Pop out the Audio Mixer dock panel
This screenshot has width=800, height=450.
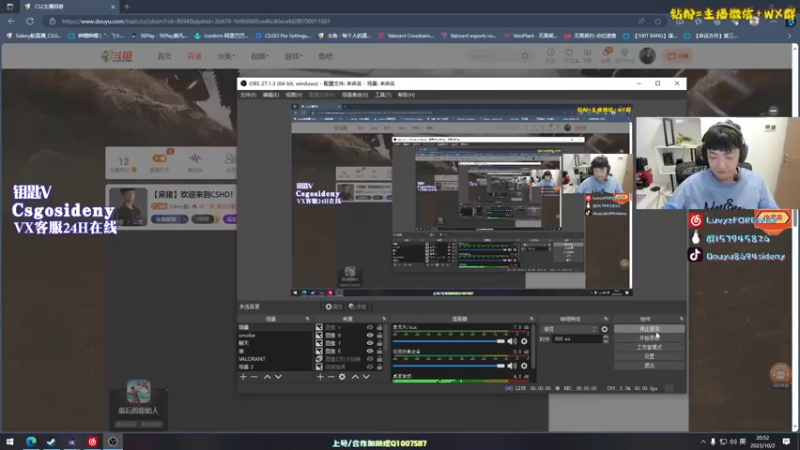[531, 319]
